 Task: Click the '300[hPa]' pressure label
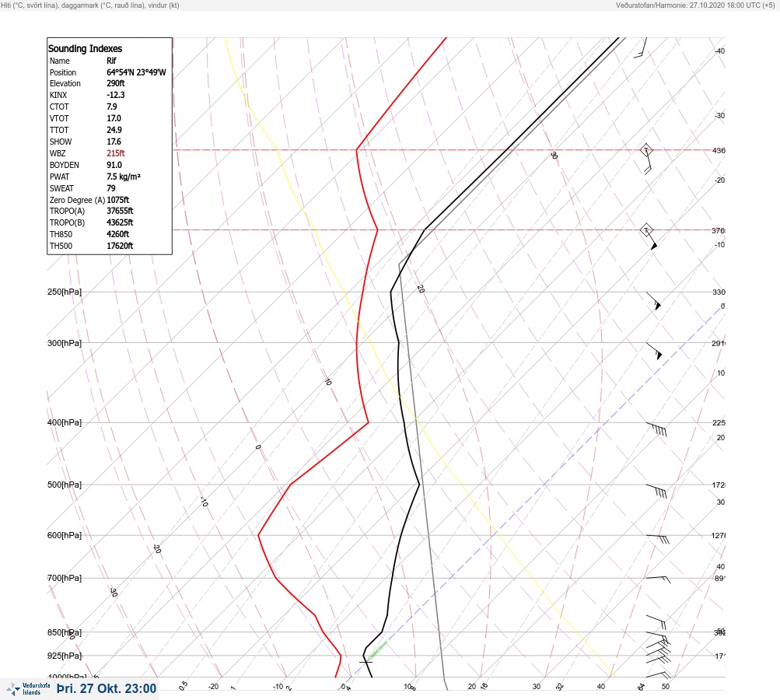coord(65,343)
